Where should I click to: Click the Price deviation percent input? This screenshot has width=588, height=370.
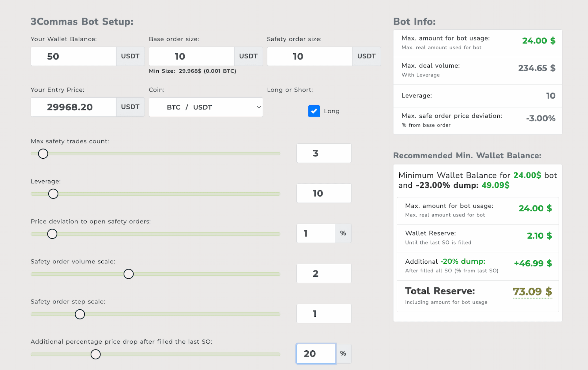pyautogui.click(x=316, y=233)
